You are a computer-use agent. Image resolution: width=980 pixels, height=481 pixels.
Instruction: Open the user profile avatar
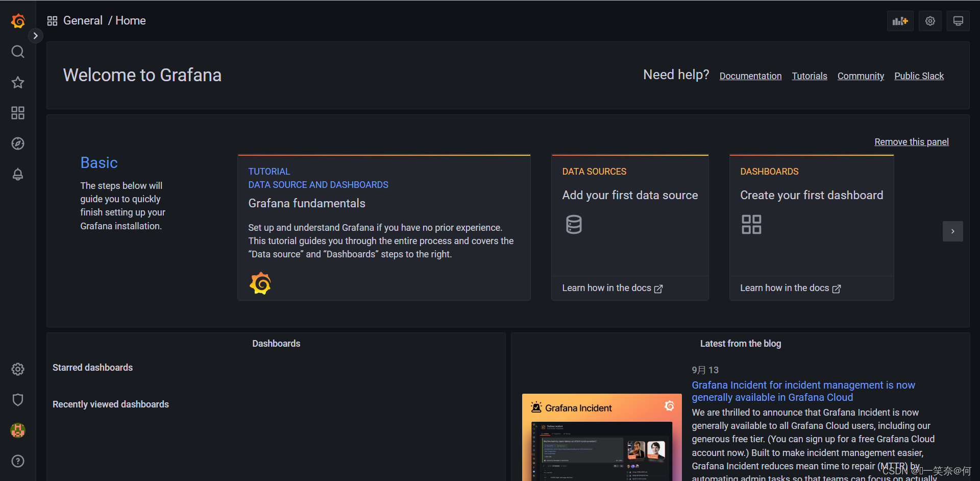[18, 430]
